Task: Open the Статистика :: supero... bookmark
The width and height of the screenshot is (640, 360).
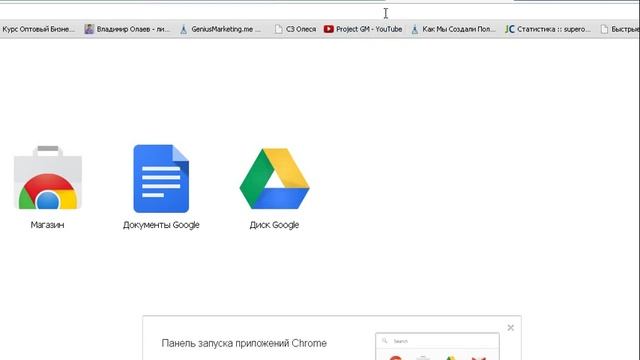Action: (x=547, y=29)
